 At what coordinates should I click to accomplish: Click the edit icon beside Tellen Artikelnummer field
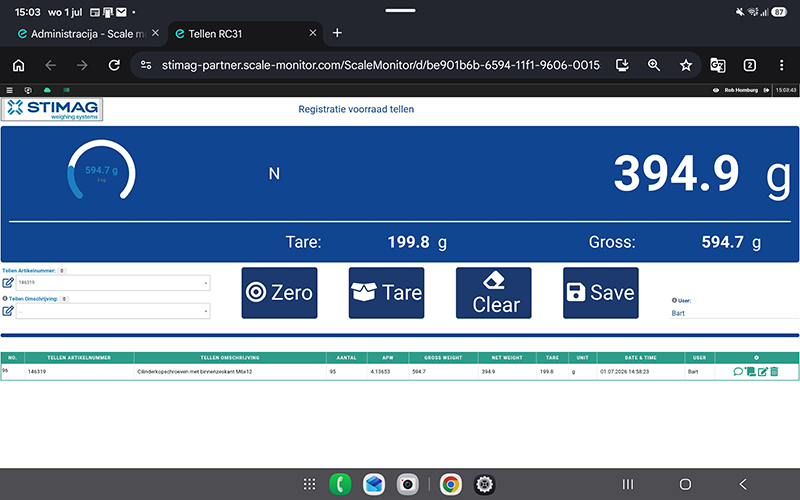8,283
